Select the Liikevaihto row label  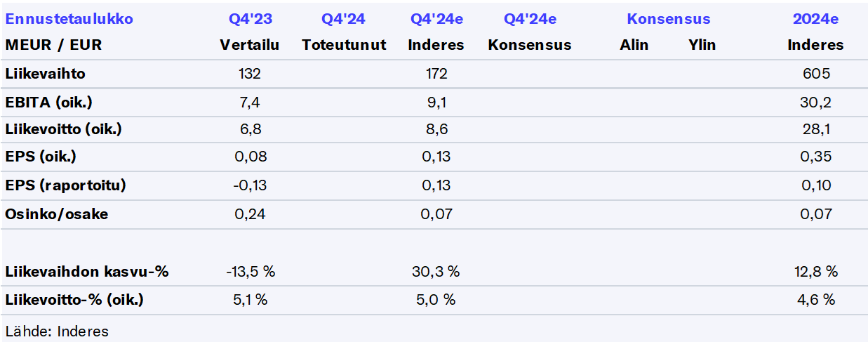coord(45,74)
